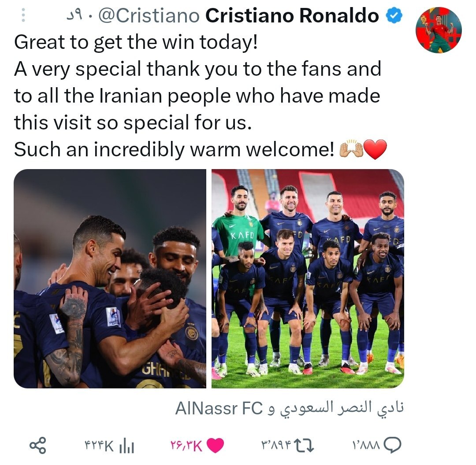This screenshot has width=476, height=465.
Task: Tap the tweet text about Iranian people
Action: click(197, 96)
